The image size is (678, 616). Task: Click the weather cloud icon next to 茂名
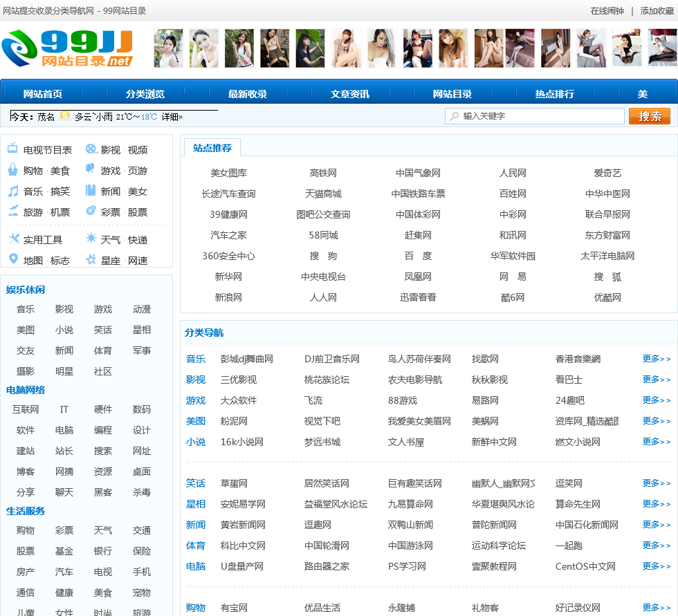pos(64,115)
